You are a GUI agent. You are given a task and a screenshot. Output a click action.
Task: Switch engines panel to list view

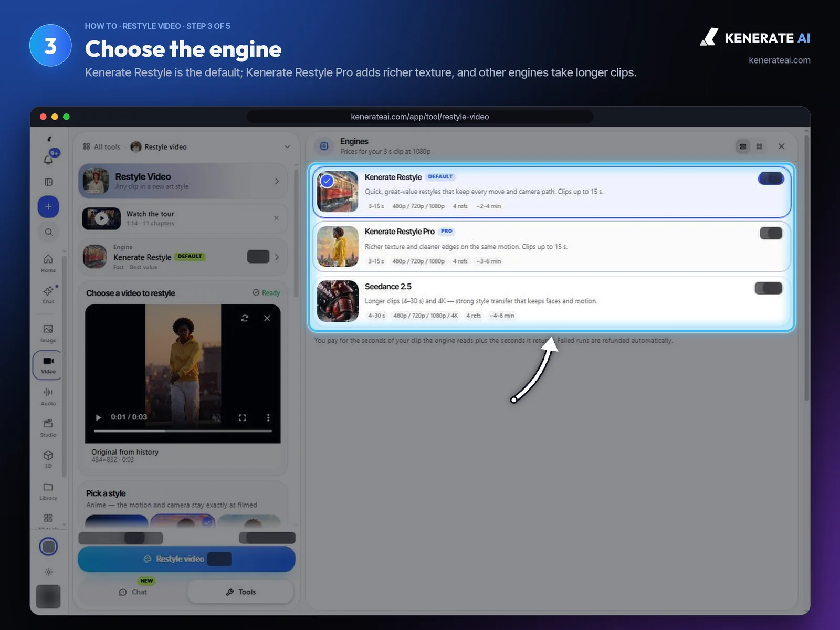[x=743, y=146]
